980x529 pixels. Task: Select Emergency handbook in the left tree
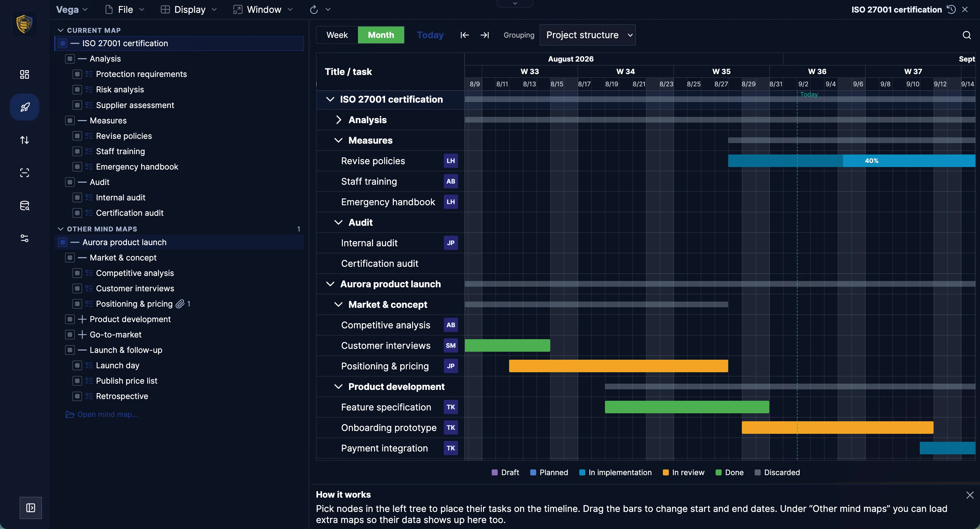click(137, 167)
